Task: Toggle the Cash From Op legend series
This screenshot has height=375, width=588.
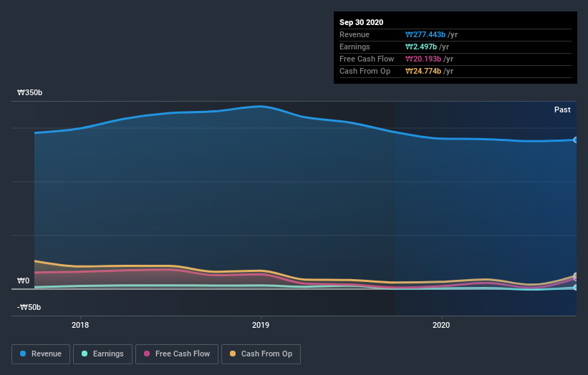Action: tap(261, 354)
